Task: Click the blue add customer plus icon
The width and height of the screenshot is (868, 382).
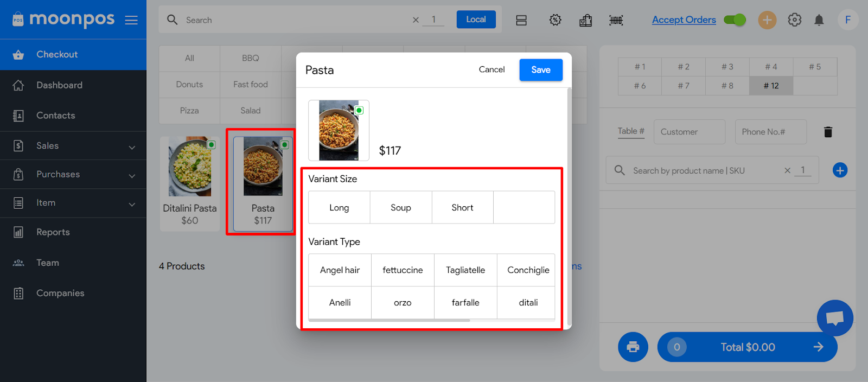Action: point(839,170)
